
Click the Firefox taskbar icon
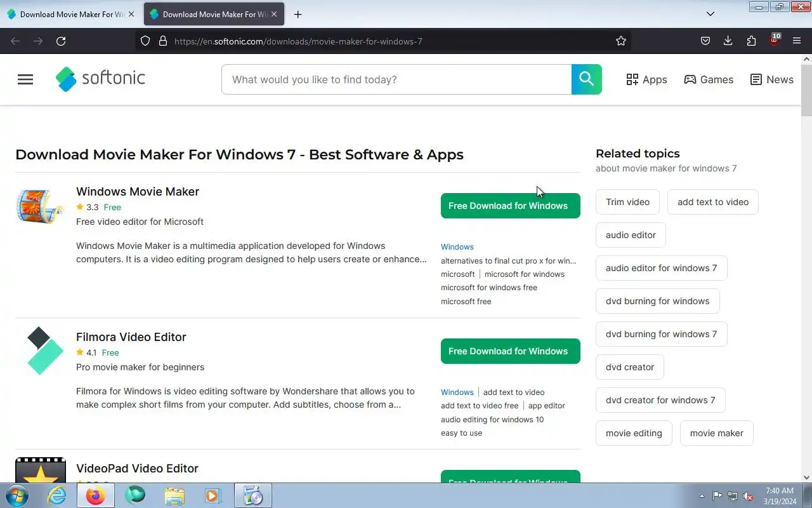[96, 495]
